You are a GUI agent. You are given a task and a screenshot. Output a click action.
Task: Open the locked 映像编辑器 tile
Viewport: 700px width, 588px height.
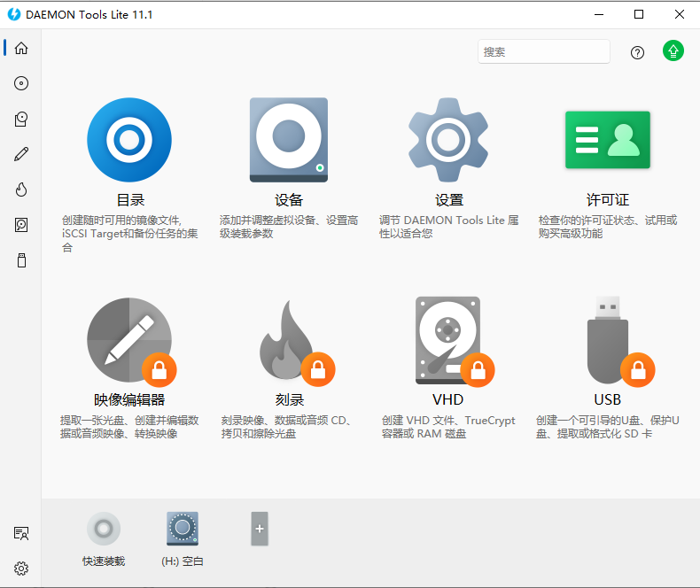(x=130, y=341)
